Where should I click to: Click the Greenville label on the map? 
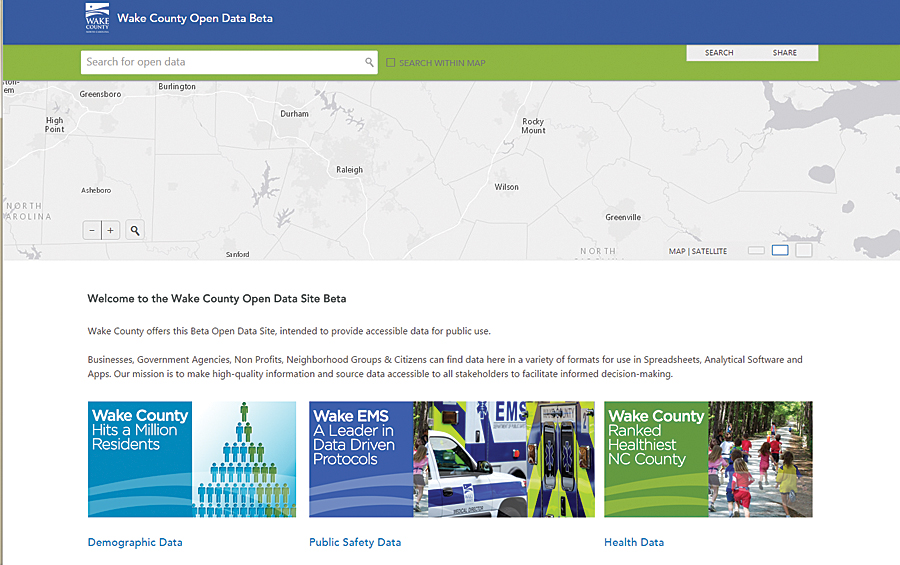click(x=623, y=217)
